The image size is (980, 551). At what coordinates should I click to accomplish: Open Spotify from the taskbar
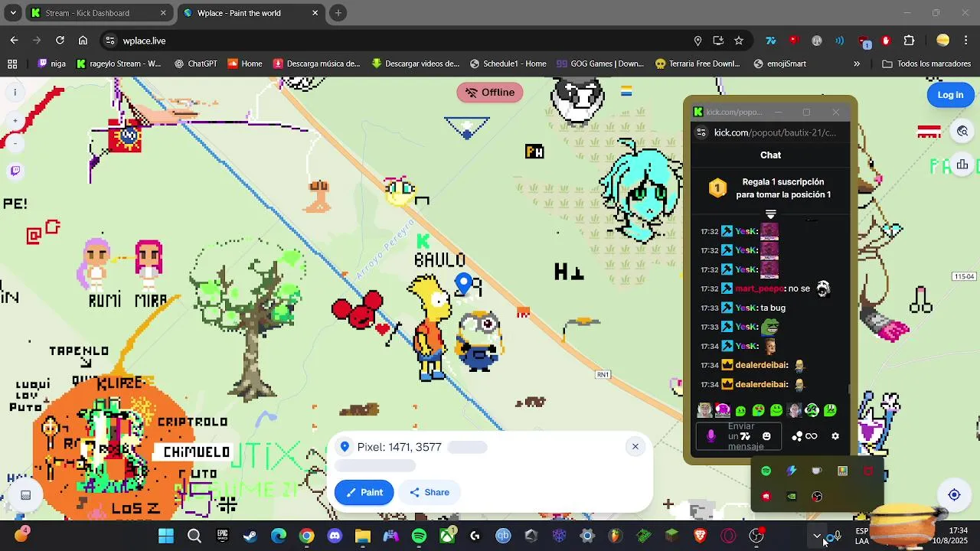[x=419, y=536]
